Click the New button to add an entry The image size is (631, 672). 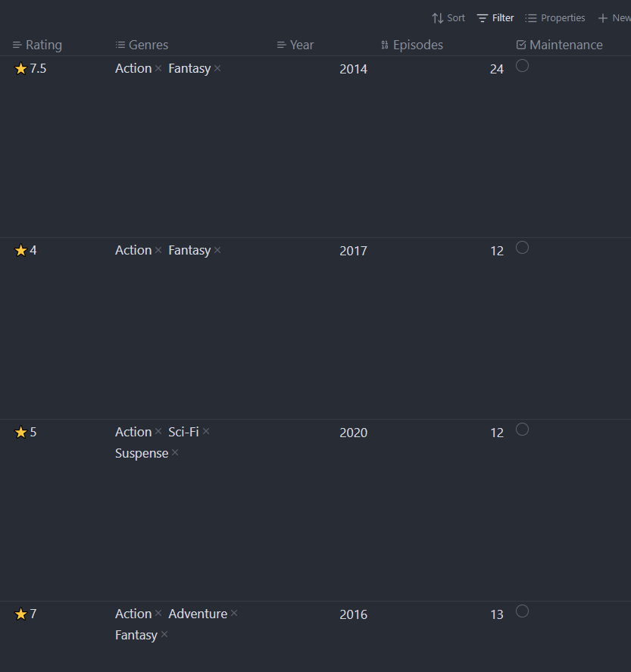pyautogui.click(x=614, y=17)
